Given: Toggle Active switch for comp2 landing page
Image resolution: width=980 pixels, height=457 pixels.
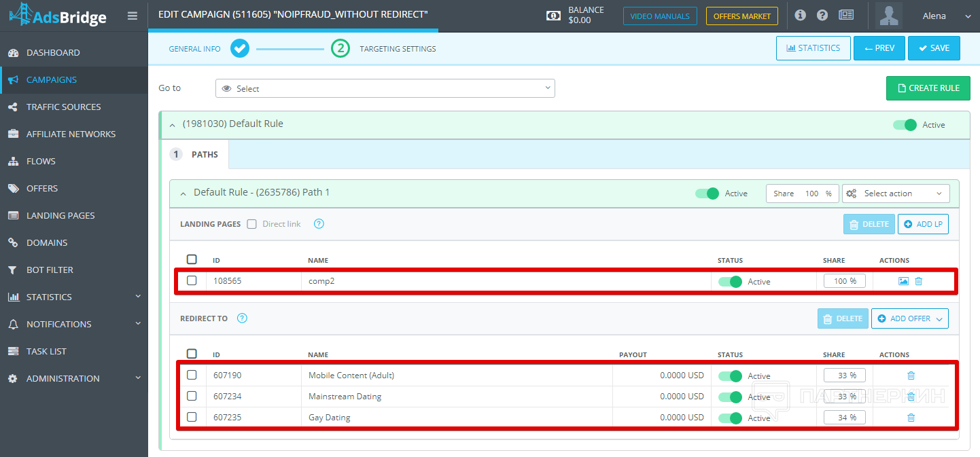Looking at the screenshot, I should (x=731, y=282).
